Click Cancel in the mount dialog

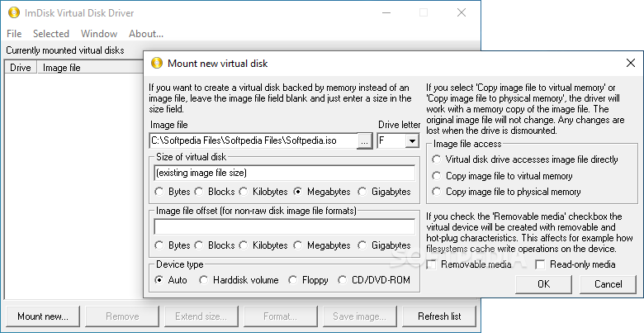tap(608, 284)
